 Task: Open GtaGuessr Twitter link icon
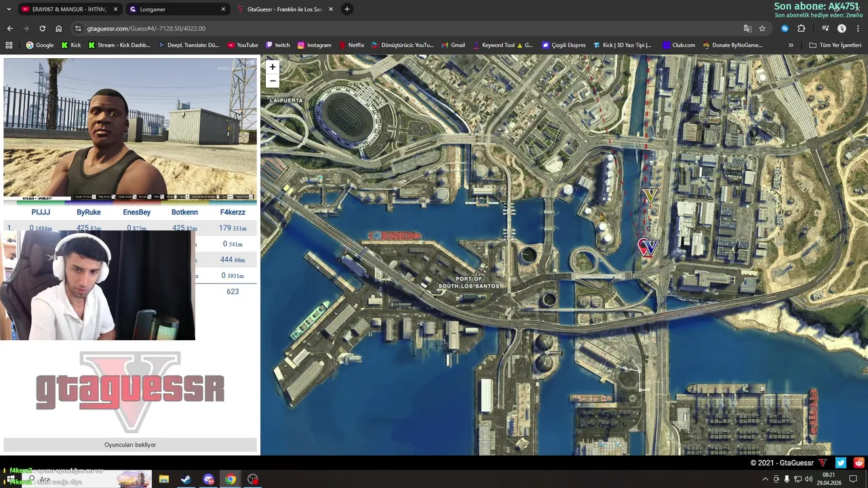click(x=841, y=463)
